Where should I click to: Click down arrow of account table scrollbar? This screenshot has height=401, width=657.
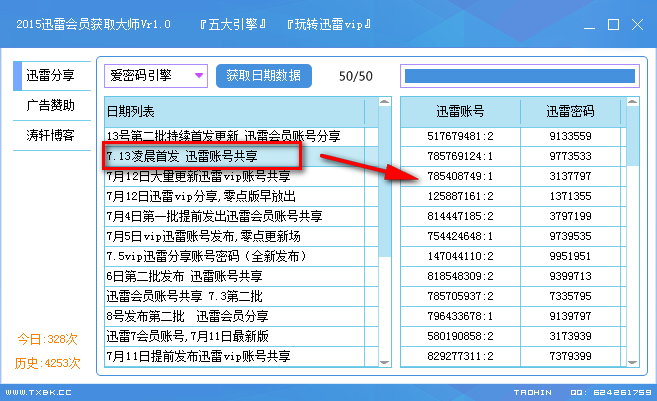tap(633, 362)
